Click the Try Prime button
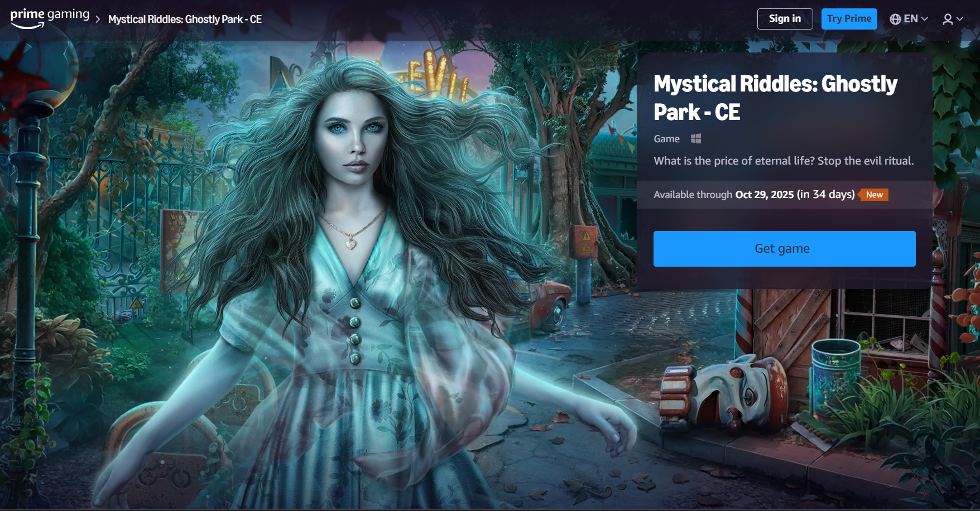 [x=849, y=19]
